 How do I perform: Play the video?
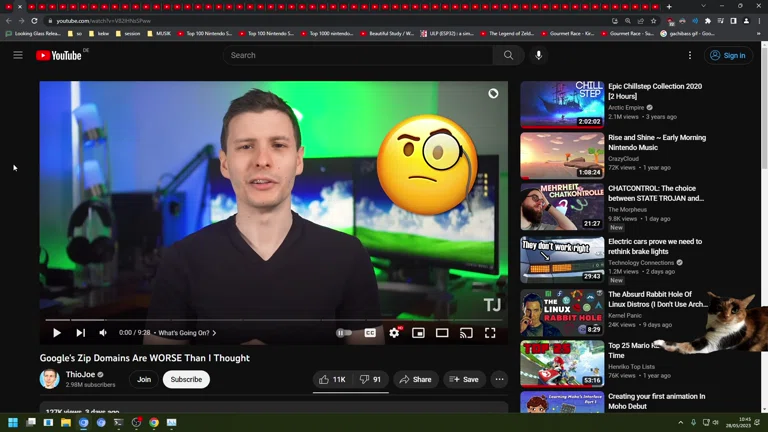pos(57,333)
